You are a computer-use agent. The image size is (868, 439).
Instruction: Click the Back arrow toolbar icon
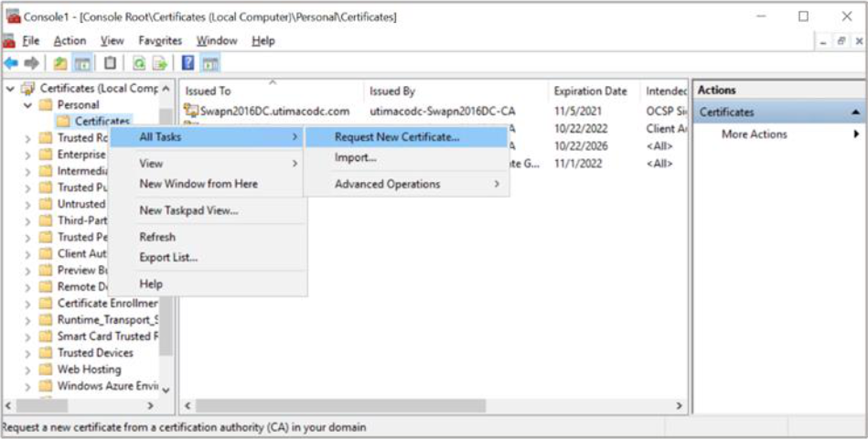11,63
